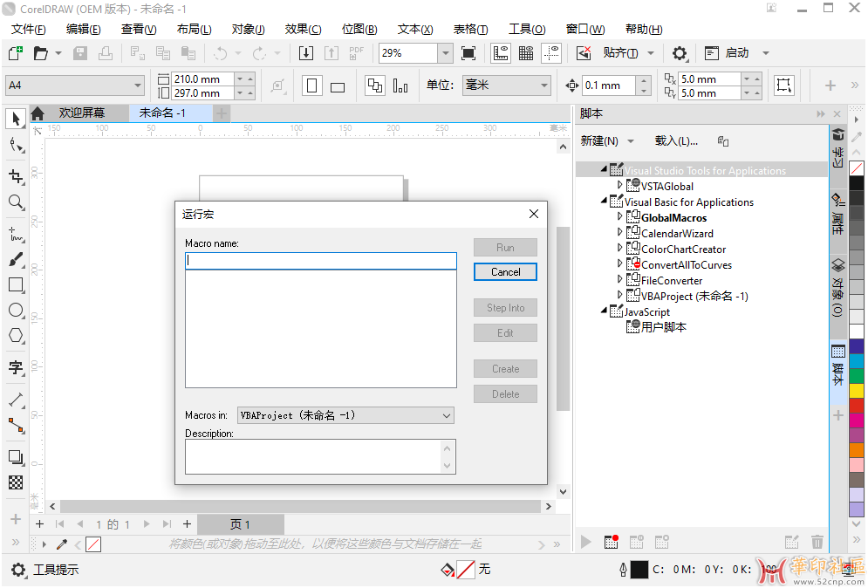Open the 位图(B) menu
Image resolution: width=868 pixels, height=588 pixels.
tap(359, 30)
